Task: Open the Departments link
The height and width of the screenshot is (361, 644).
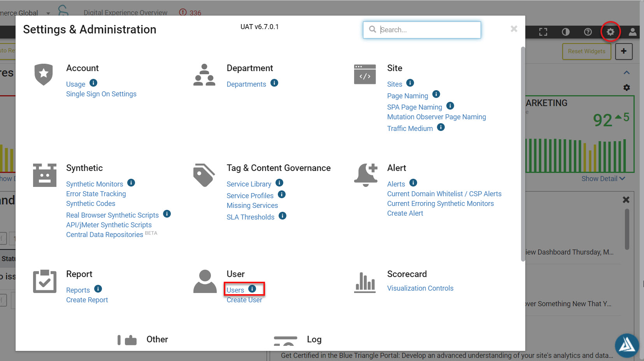Action: click(x=246, y=84)
